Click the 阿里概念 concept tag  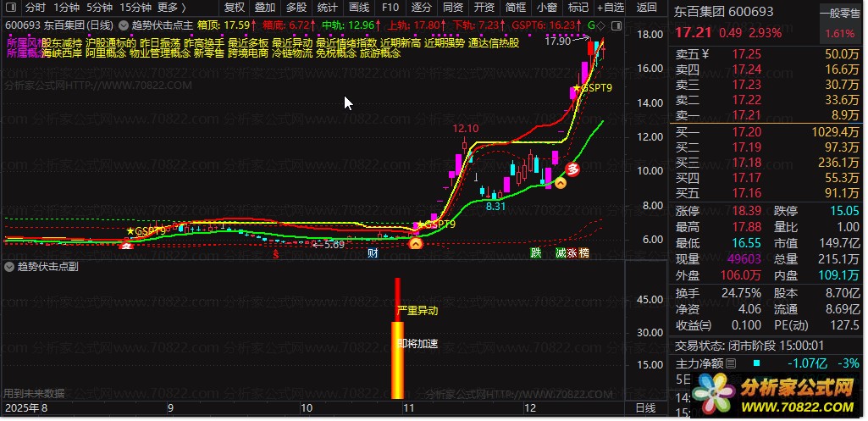click(x=105, y=53)
